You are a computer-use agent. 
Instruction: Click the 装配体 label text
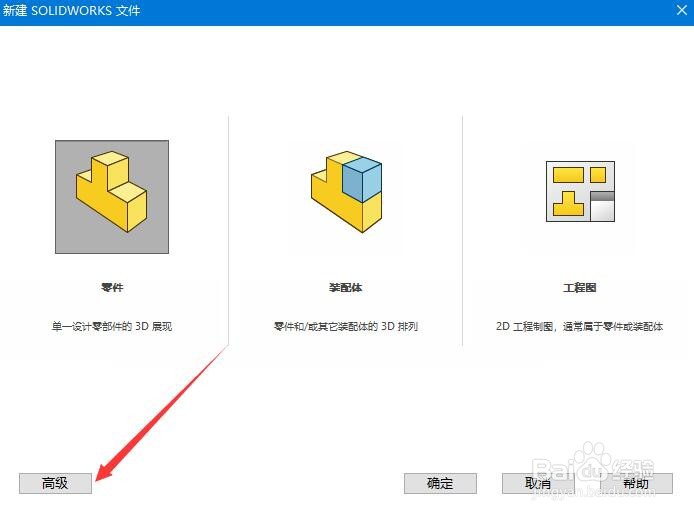click(x=346, y=288)
